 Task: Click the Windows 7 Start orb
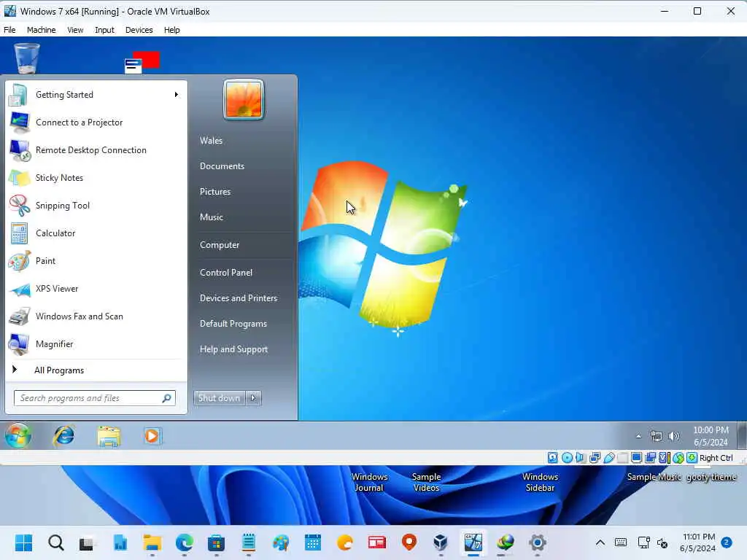18,435
